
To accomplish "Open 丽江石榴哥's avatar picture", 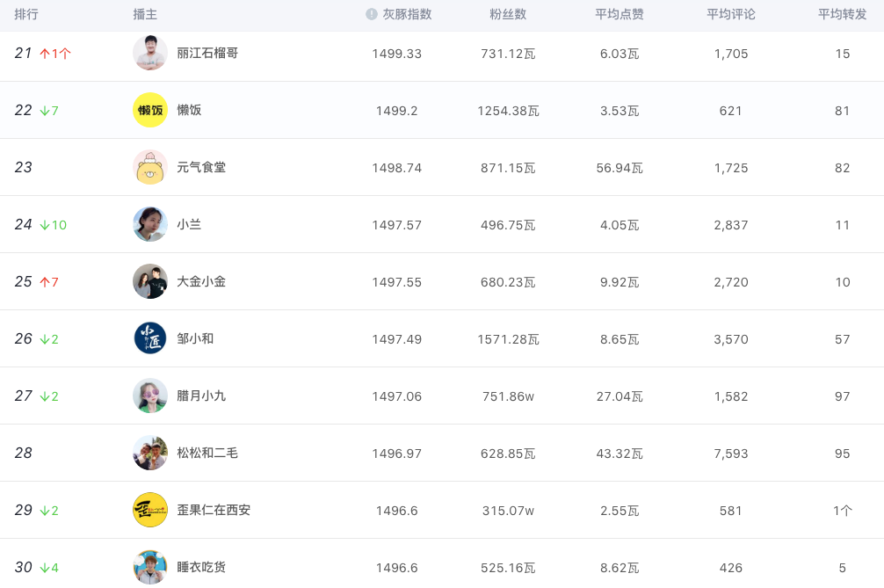I will (x=150, y=53).
